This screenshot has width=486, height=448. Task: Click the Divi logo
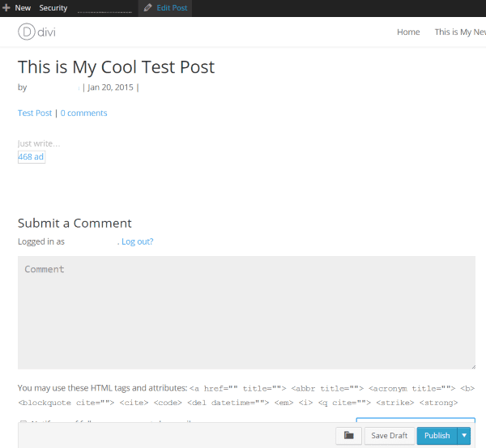click(x=36, y=32)
